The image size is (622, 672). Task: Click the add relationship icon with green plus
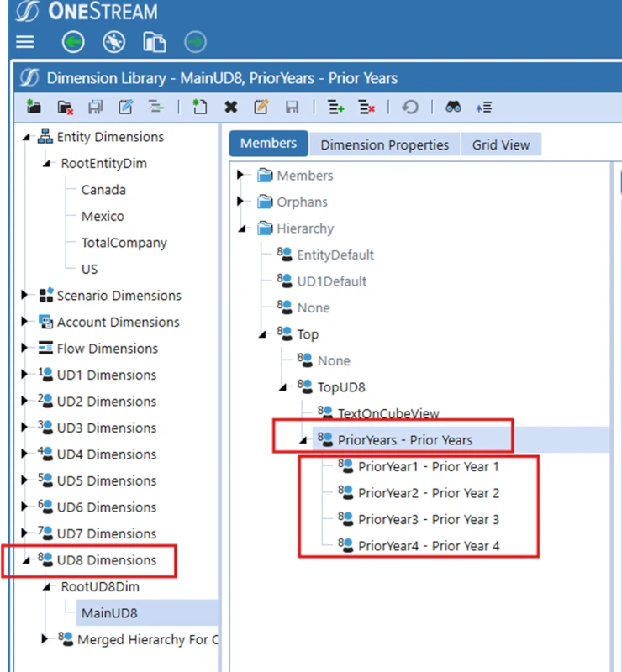point(335,107)
